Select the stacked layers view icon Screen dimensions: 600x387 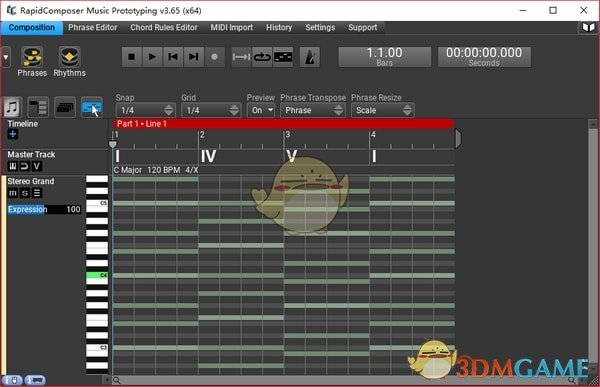pos(65,107)
